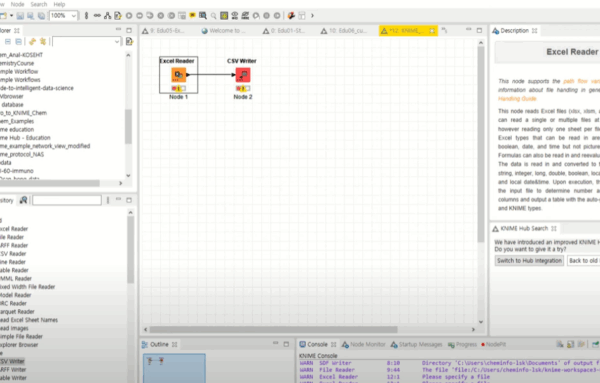This screenshot has height=383, width=600.
Task: Click the horizontal node alignment toolbar icon
Action: coord(97,16)
